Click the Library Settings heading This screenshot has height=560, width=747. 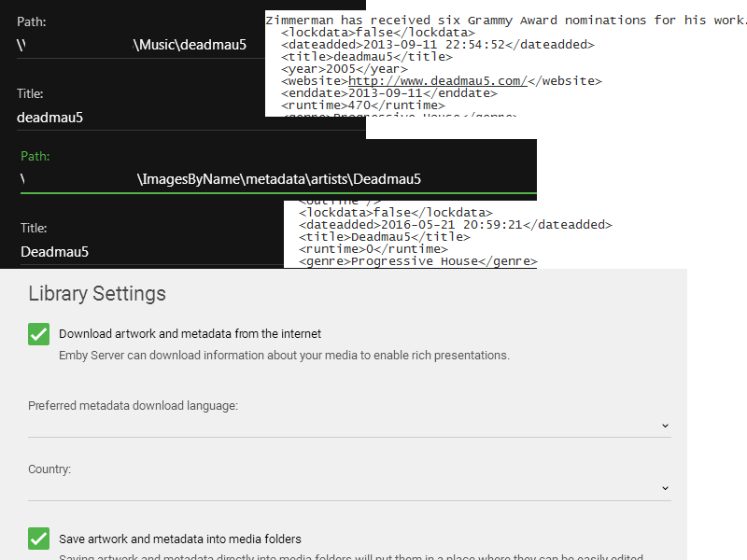(x=97, y=294)
